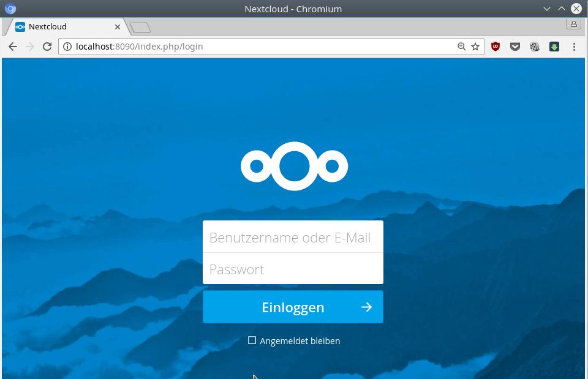
Task: Focus the Benutzername oder E-Mail field
Action: [293, 237]
